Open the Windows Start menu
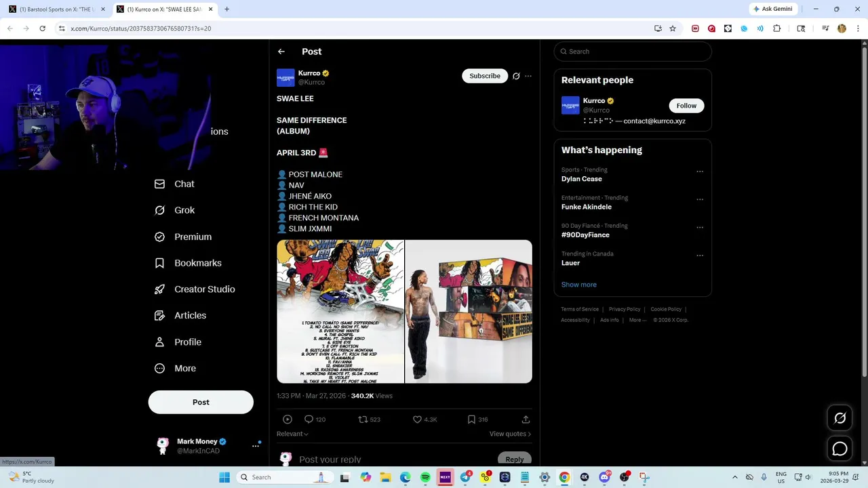 [x=224, y=477]
